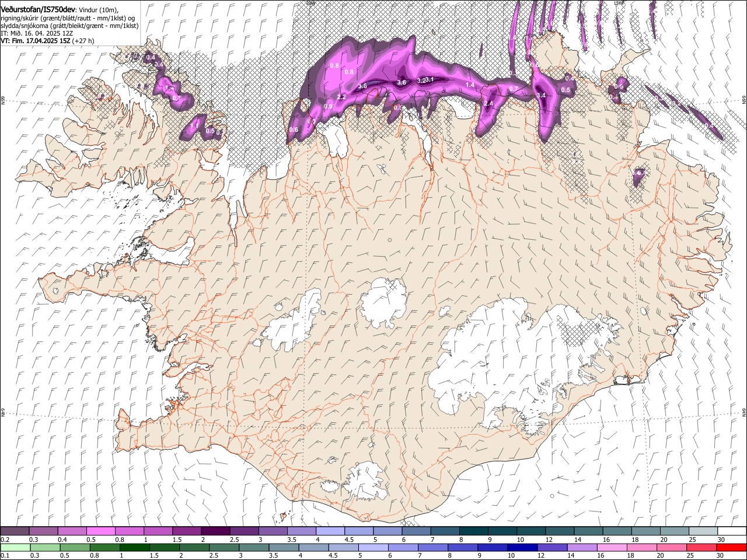Click the 66N latitude label on right edge

744,100
